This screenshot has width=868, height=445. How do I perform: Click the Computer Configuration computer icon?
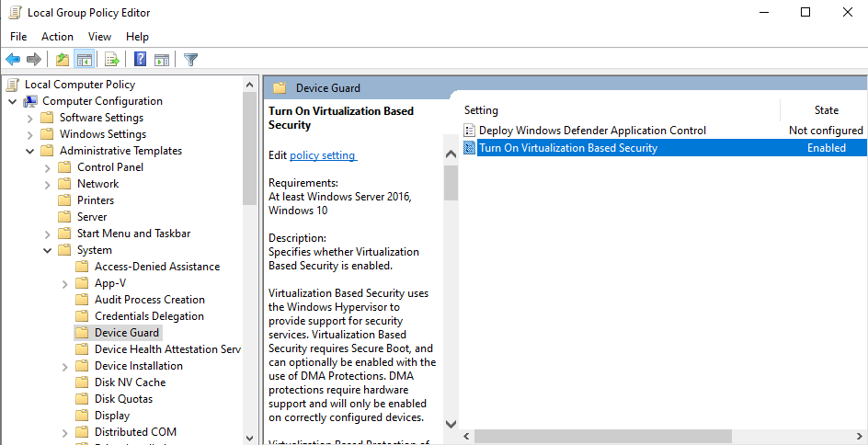click(x=30, y=101)
